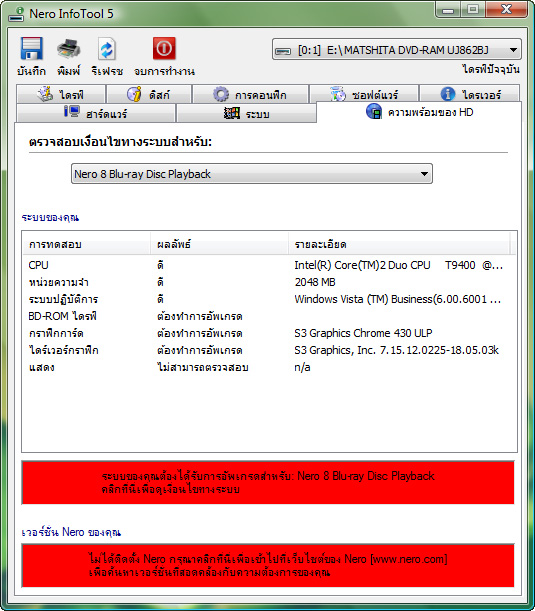This screenshot has height=611, width=535.
Task: Close the Nero InfoTool window
Action: [506, 9]
